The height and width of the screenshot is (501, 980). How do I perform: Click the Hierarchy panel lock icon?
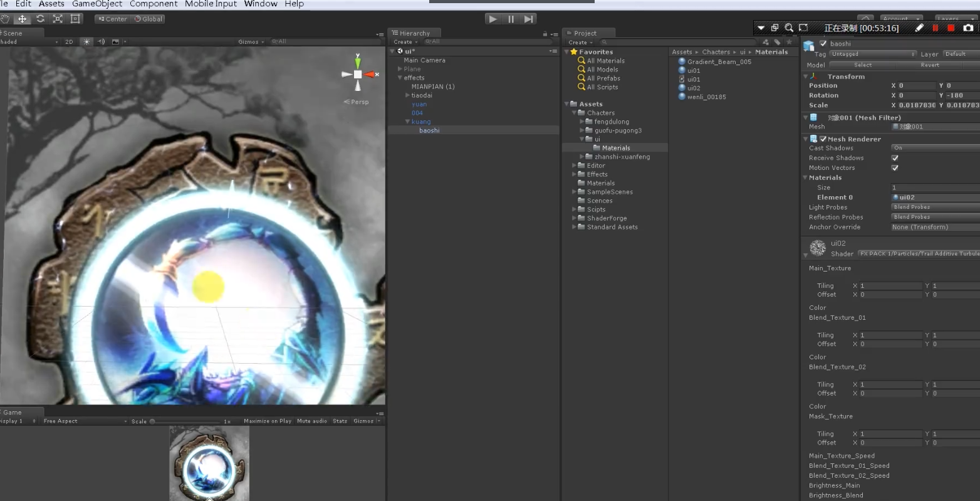point(545,34)
